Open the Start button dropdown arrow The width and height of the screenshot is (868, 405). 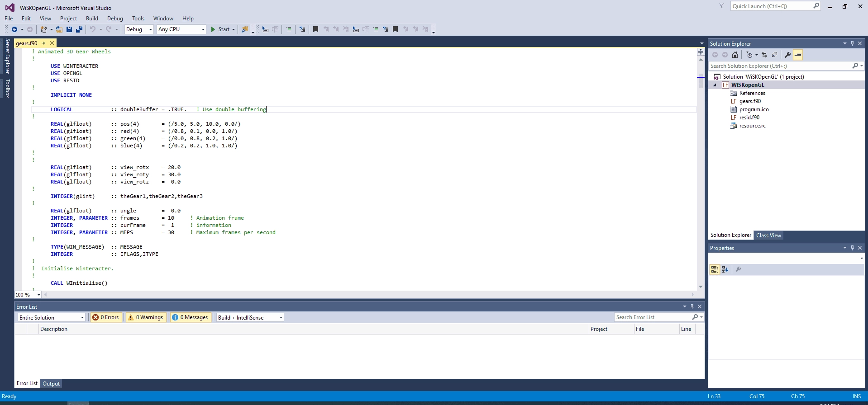(x=234, y=29)
